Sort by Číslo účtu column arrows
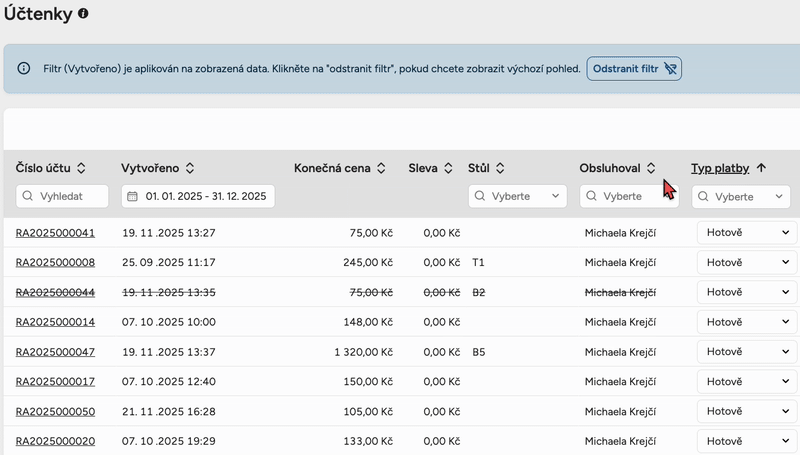This screenshot has width=800, height=455. [81, 168]
